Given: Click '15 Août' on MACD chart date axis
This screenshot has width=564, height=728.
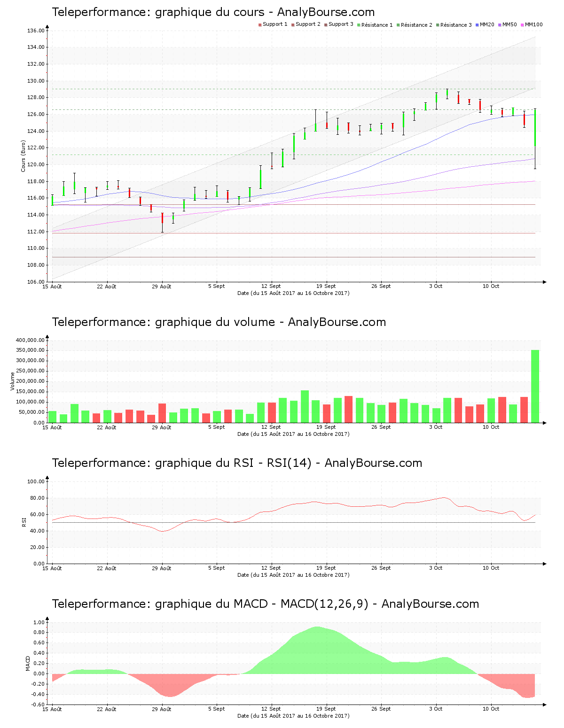Looking at the screenshot, I should 52,709.
